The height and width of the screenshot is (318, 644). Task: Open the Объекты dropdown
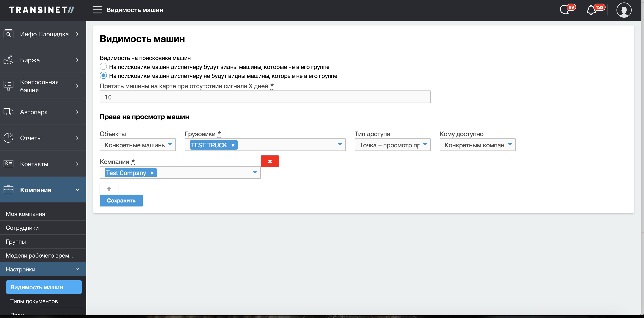(138, 145)
